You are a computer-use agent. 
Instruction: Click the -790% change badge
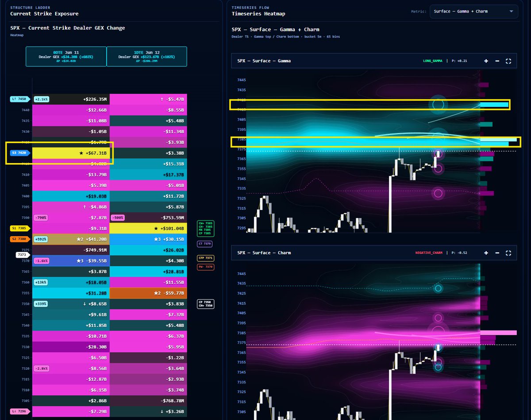tap(41, 218)
